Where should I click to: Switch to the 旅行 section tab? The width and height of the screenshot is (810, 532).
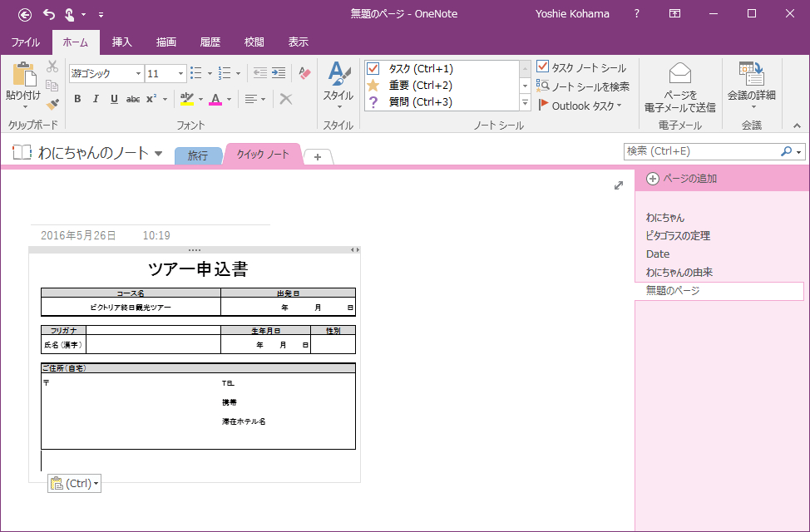198,155
